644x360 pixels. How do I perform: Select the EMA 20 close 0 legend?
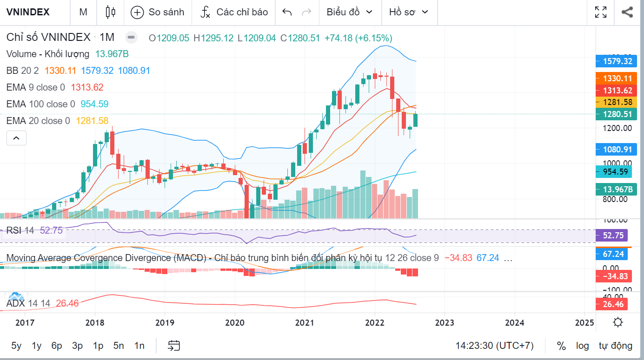38,121
